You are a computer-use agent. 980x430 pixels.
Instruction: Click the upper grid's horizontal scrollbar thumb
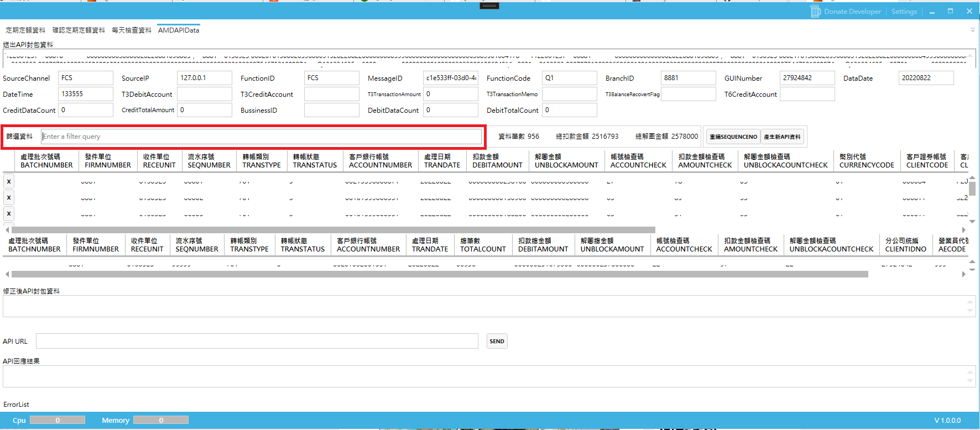point(333,229)
